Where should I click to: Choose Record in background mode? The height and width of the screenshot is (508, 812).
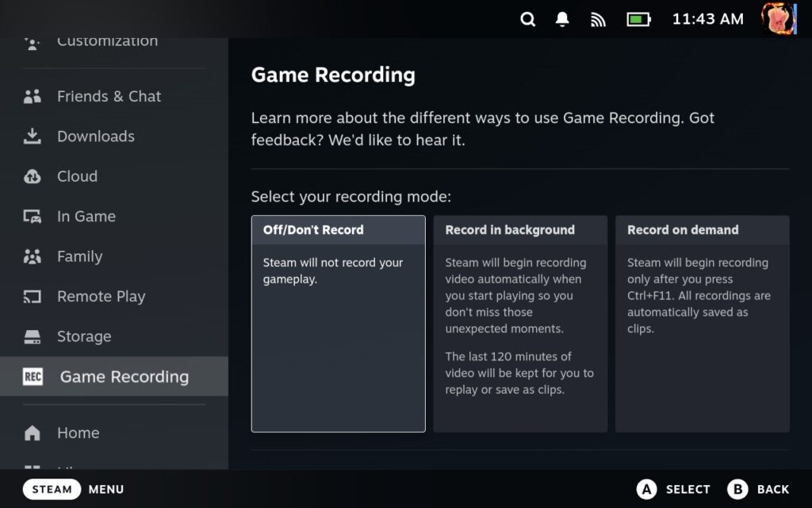[x=520, y=324]
